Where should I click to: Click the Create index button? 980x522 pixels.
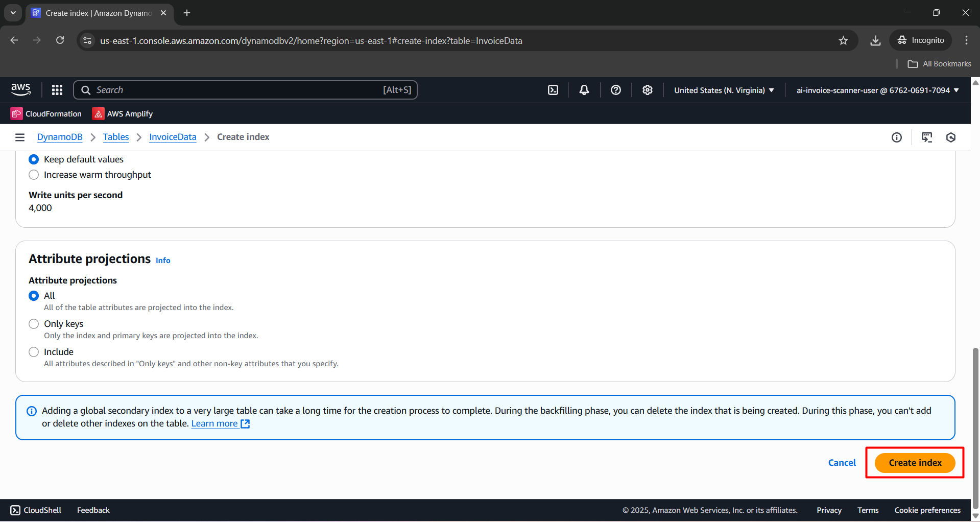point(915,463)
